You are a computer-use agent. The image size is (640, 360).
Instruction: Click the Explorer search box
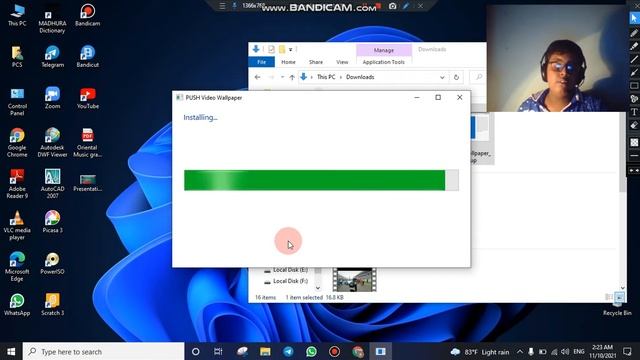click(477, 77)
